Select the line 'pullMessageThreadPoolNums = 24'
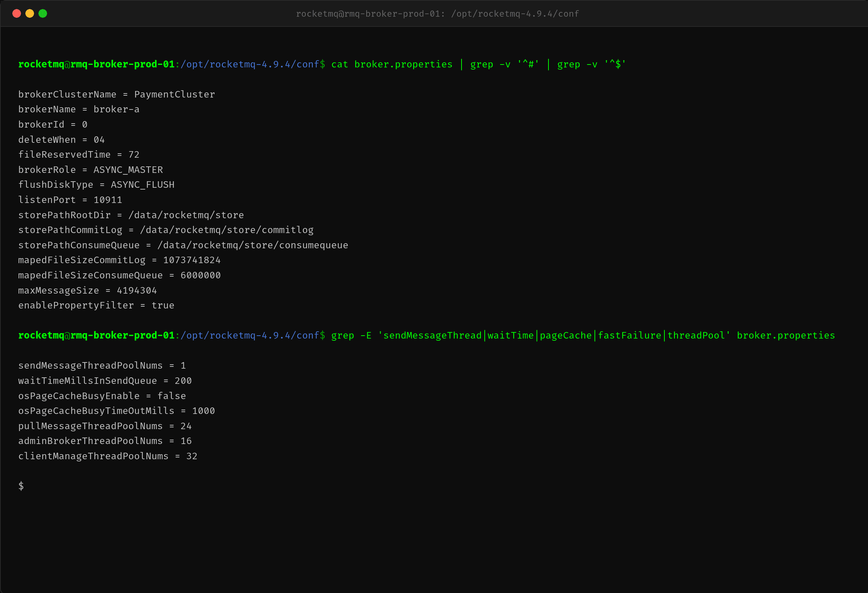Viewport: 868px width, 593px height. click(x=105, y=426)
